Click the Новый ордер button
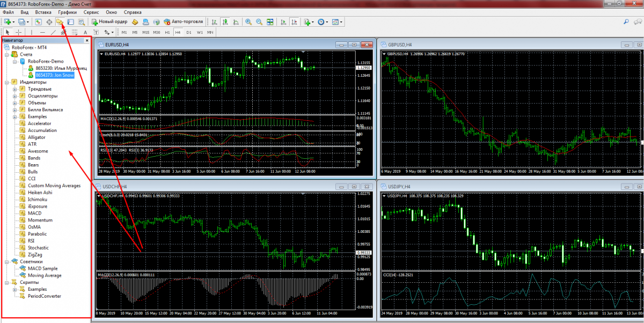 [109, 22]
